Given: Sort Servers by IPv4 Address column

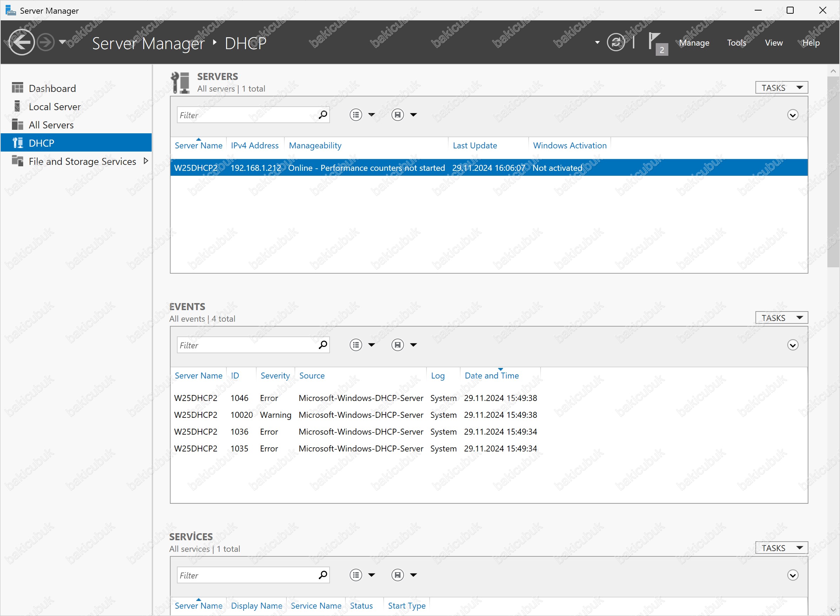Looking at the screenshot, I should 254,146.
